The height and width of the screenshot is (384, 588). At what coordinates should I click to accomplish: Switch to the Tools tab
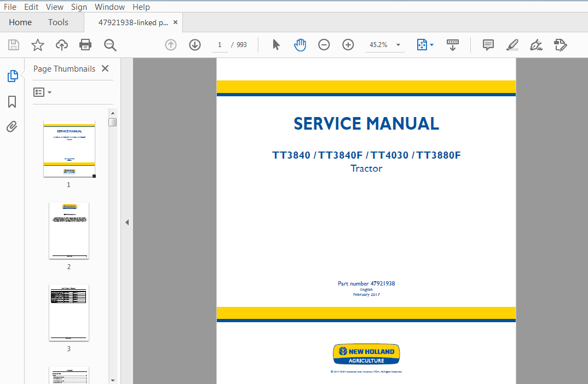pos(58,22)
